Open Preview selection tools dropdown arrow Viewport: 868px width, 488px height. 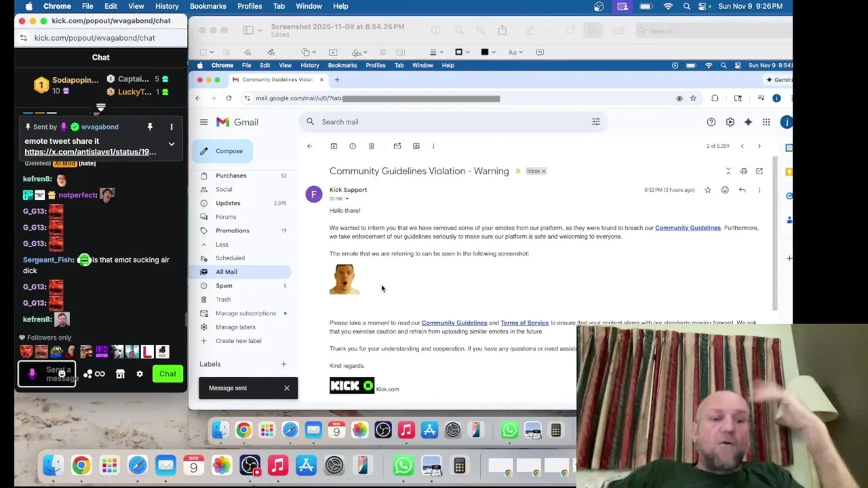tap(212, 52)
